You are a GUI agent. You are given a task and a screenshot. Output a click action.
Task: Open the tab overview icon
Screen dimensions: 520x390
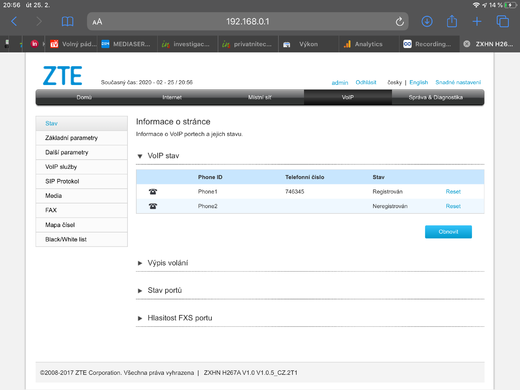coord(503,22)
